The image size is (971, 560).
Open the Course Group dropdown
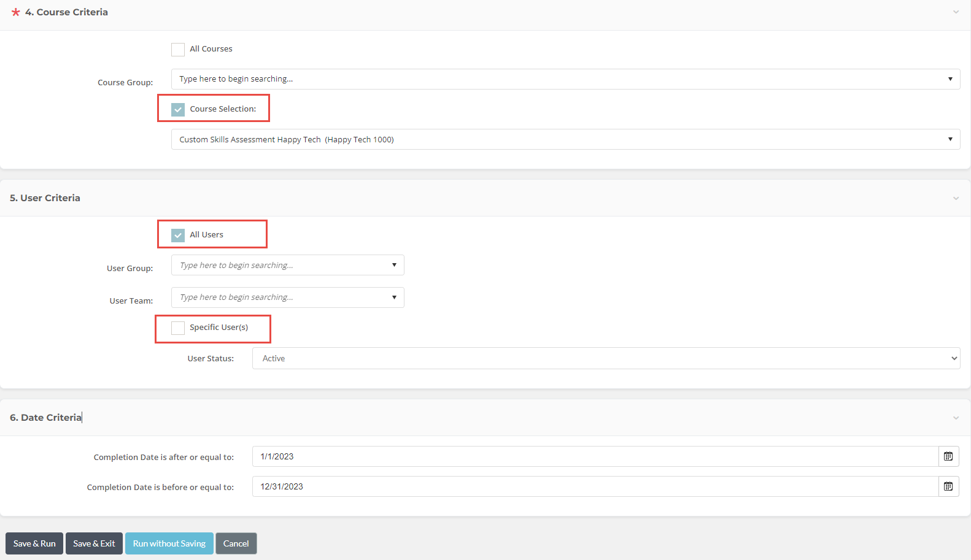[x=565, y=79]
